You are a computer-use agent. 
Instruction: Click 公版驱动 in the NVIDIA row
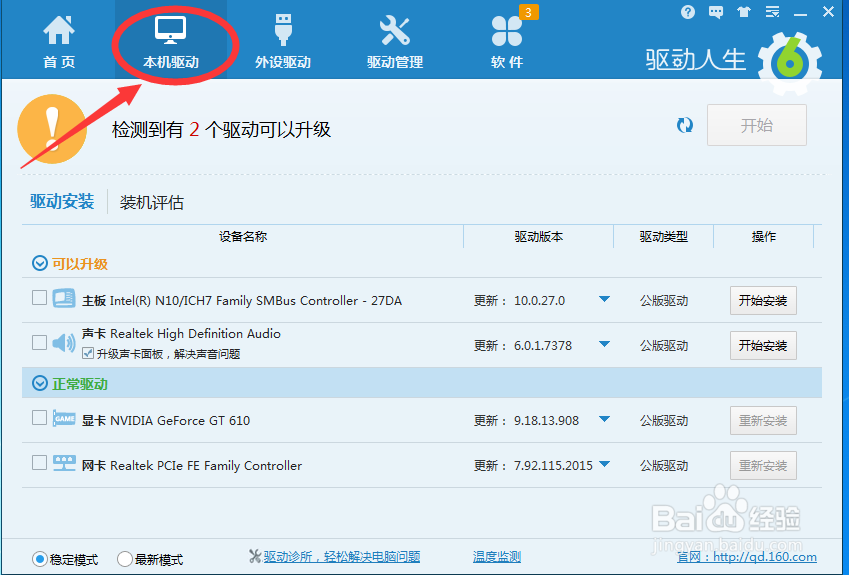pyautogui.click(x=664, y=421)
